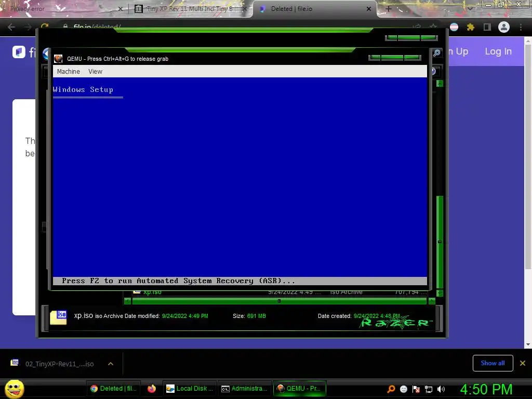Toggle Chrome side panel icon
Image resolution: width=532 pixels, height=399 pixels.
click(x=487, y=27)
